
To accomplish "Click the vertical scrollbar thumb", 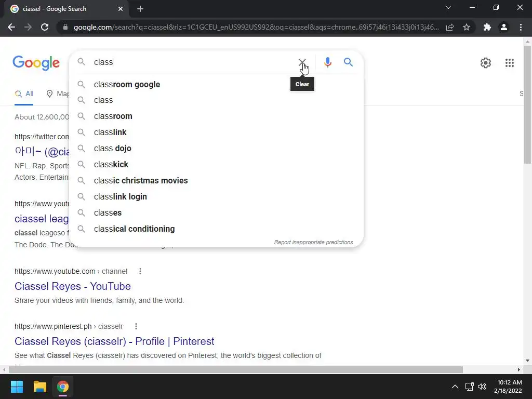I will click(527, 104).
